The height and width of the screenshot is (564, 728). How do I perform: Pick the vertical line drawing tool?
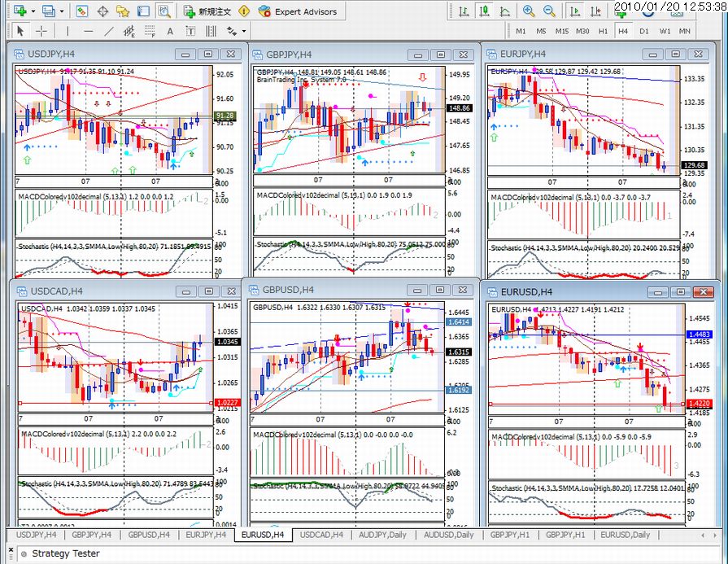pyautogui.click(x=68, y=31)
